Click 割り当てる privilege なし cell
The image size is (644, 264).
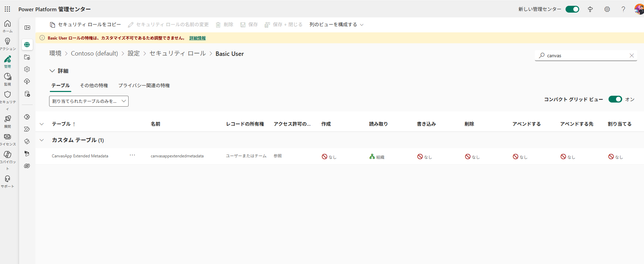pyautogui.click(x=615, y=157)
